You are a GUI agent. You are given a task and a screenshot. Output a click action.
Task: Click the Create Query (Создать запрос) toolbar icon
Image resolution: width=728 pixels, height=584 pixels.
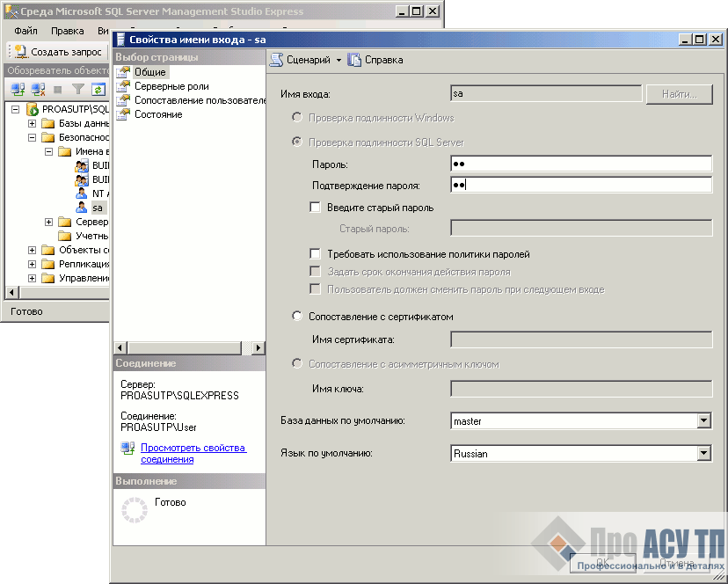[21, 52]
